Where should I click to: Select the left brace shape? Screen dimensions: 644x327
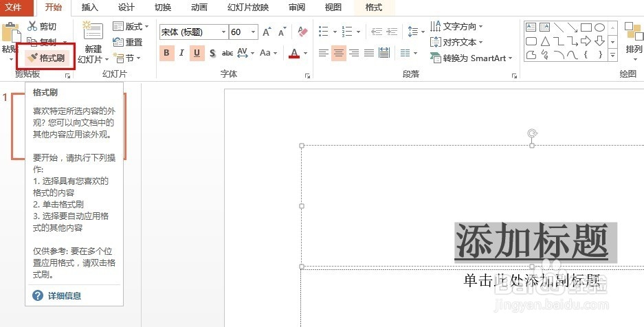pos(586,54)
